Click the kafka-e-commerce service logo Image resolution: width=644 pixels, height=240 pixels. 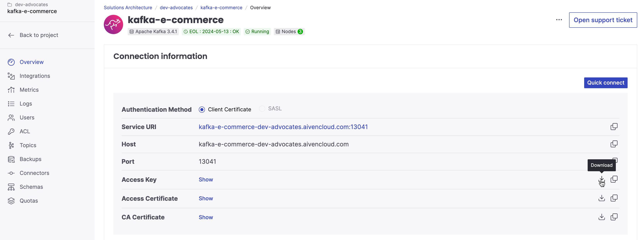pos(113,24)
